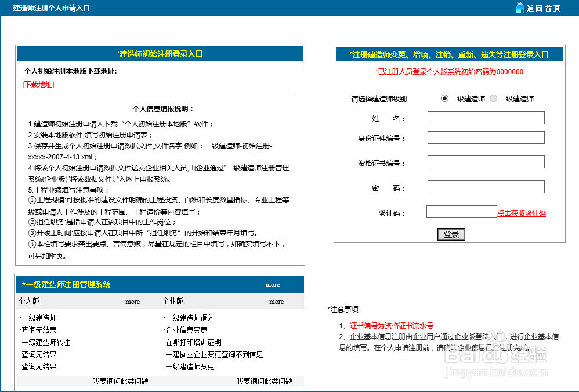Open the 一级建造师变更 entry
The width and height of the screenshot is (579, 392).
190,366
